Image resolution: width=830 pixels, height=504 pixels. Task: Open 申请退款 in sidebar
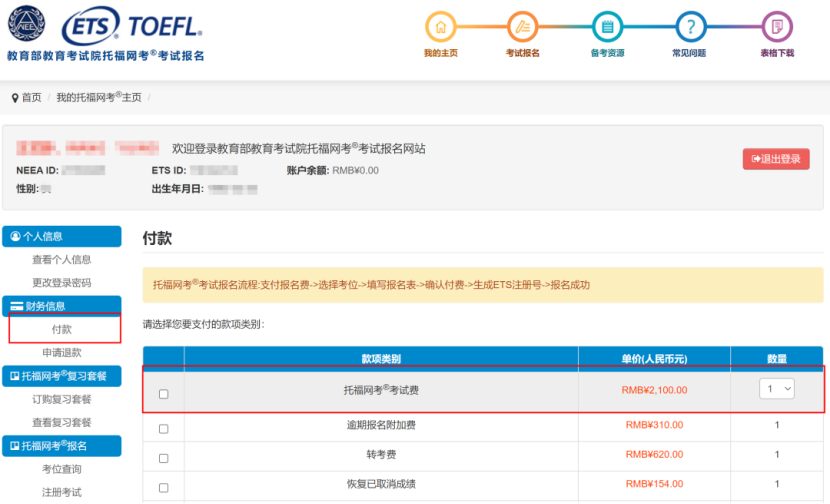click(x=61, y=353)
